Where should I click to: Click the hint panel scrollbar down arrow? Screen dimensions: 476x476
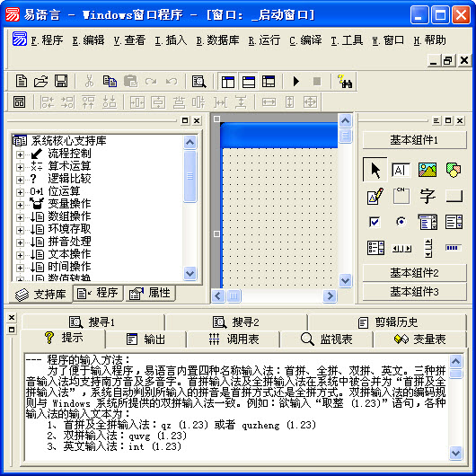456,454
